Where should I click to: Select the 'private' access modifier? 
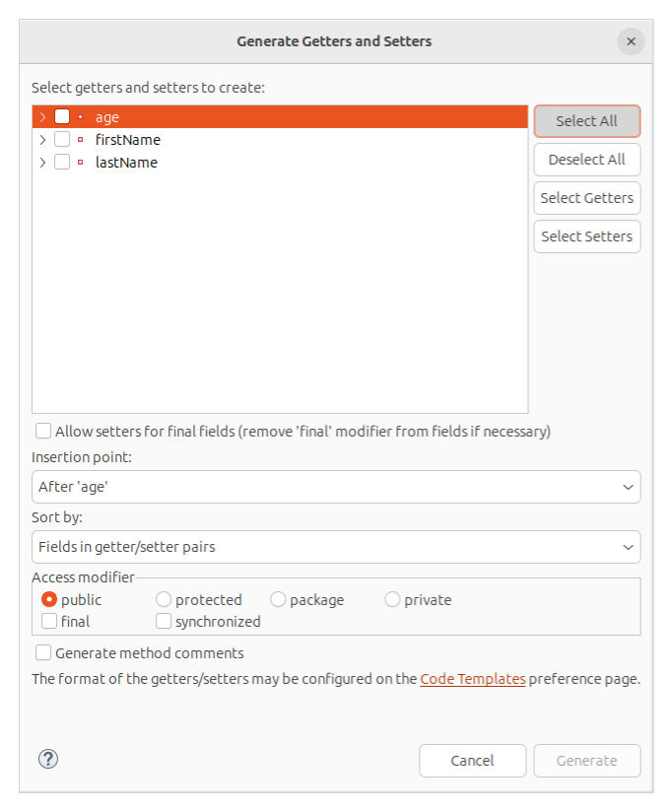click(x=392, y=599)
